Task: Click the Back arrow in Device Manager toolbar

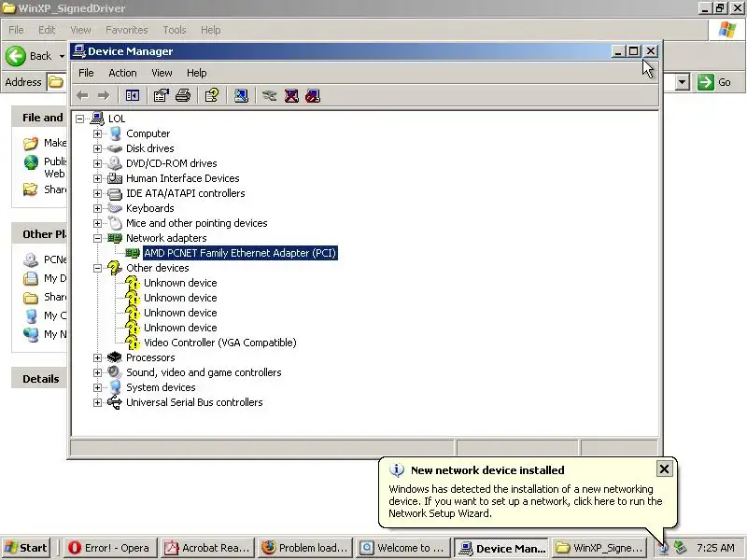Action: [82, 96]
